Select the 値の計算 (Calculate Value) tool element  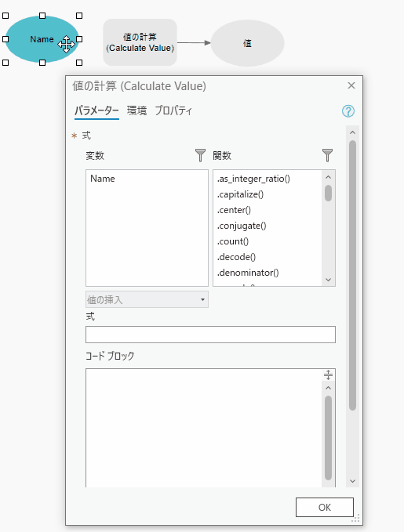(x=140, y=42)
